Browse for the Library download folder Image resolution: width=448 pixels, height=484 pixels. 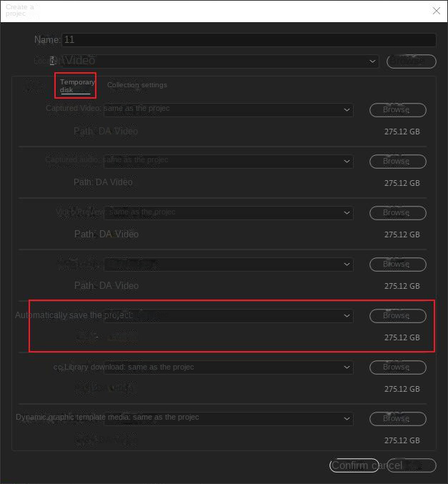(397, 367)
